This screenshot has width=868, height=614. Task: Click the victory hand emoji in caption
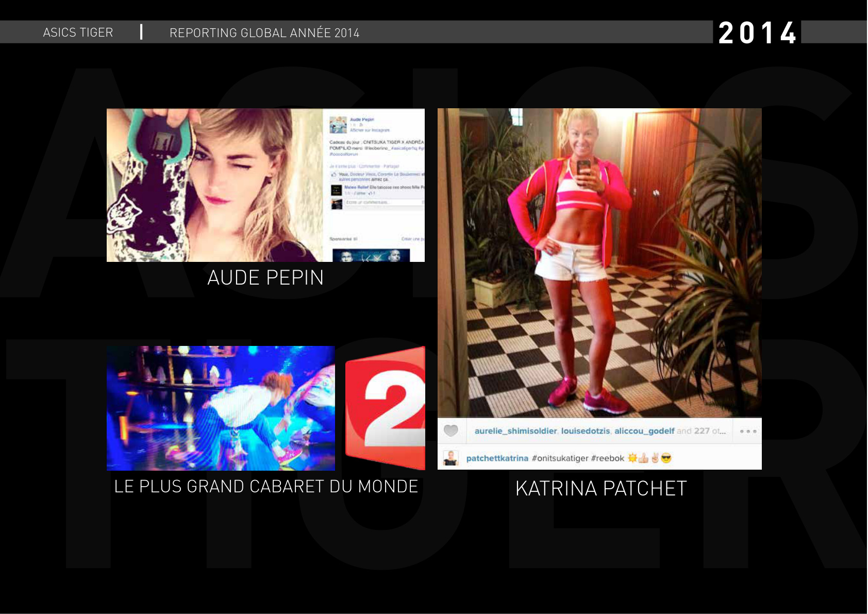point(655,458)
